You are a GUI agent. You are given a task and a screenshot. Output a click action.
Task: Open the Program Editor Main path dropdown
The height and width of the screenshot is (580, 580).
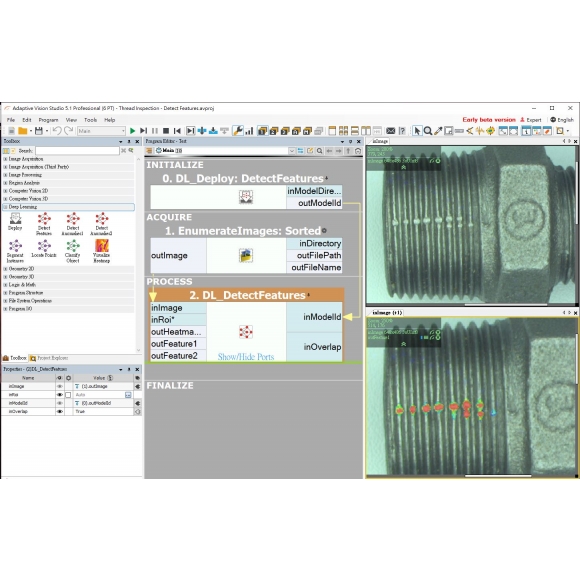291,151
